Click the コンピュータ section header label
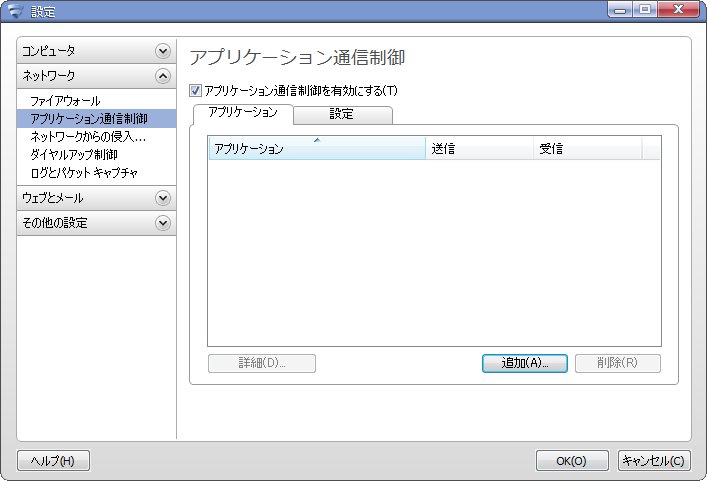Image resolution: width=707 pixels, height=481 pixels. [x=49, y=51]
